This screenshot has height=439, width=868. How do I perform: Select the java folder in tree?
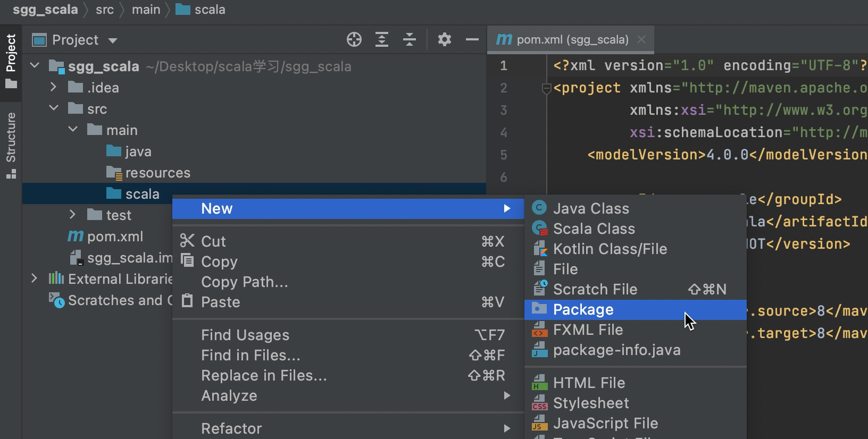pyautogui.click(x=129, y=151)
